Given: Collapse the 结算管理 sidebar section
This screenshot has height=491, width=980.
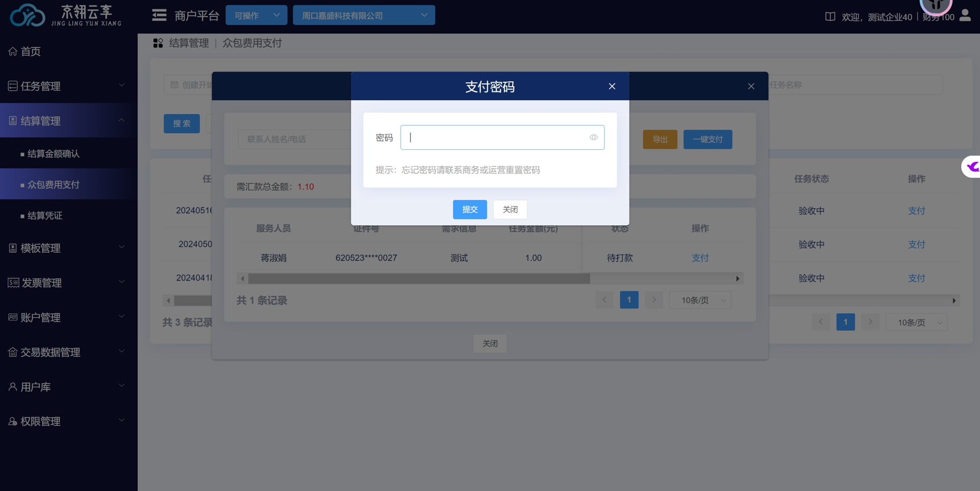Looking at the screenshot, I should (x=67, y=120).
